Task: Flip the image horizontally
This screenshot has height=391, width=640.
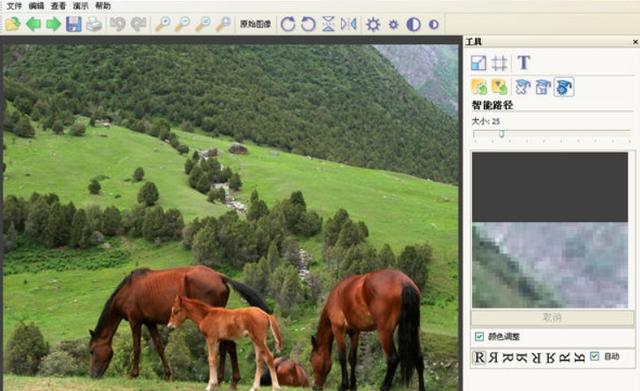Action: click(349, 24)
